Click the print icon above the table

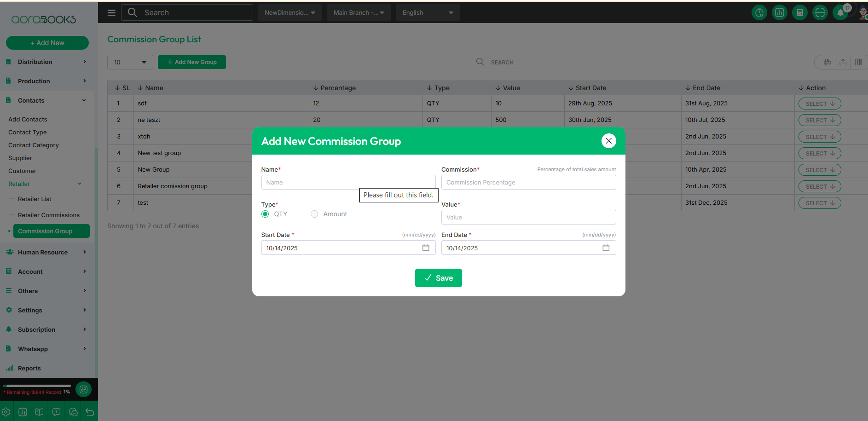pos(827,62)
